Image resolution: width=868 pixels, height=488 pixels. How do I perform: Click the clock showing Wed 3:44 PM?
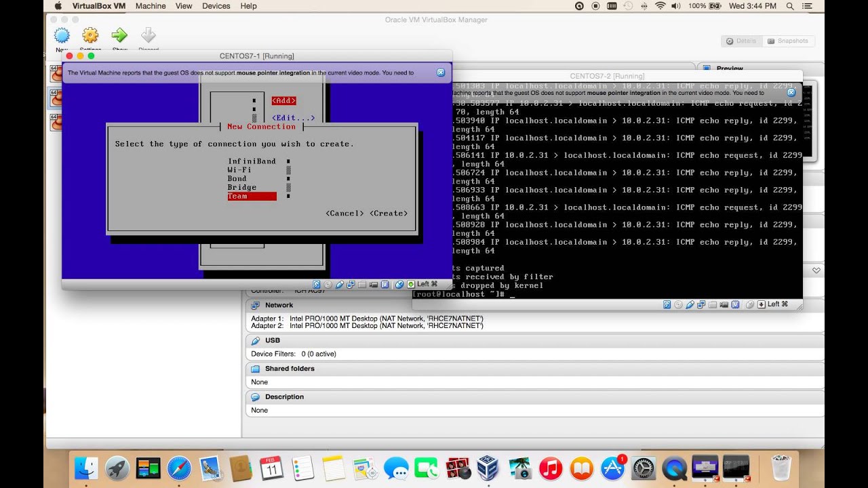tap(752, 6)
